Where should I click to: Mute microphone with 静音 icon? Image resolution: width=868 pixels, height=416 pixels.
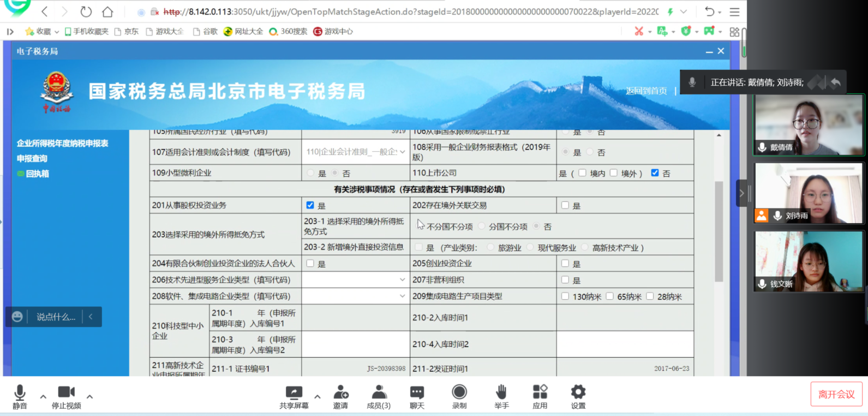pyautogui.click(x=20, y=393)
